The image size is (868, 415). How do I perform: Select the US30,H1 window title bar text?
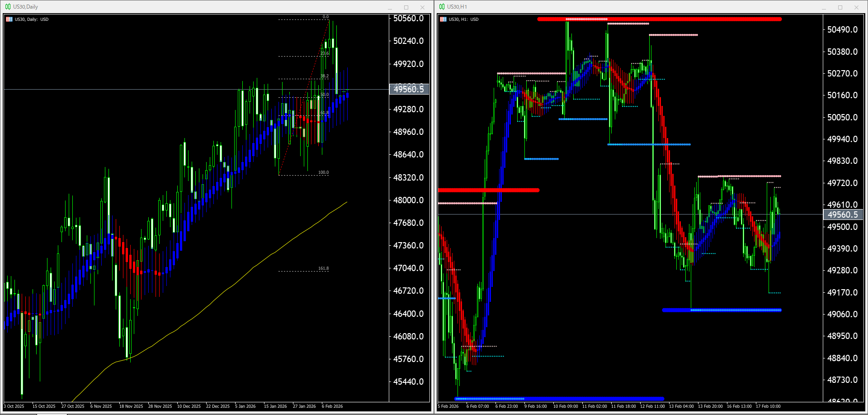point(457,7)
